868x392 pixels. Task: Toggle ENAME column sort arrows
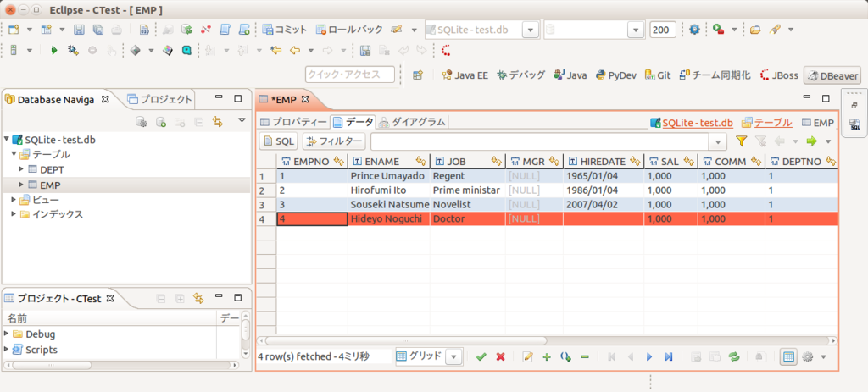coord(422,162)
